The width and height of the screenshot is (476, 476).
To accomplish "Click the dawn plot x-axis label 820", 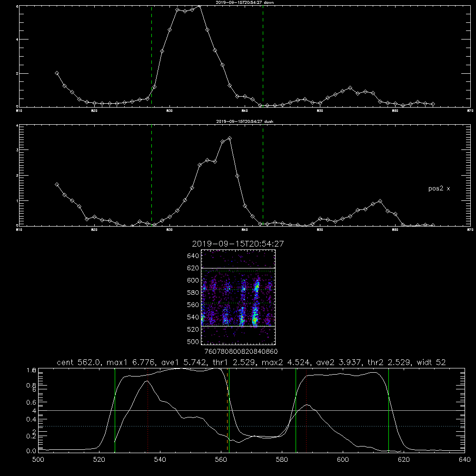I will point(94,111).
